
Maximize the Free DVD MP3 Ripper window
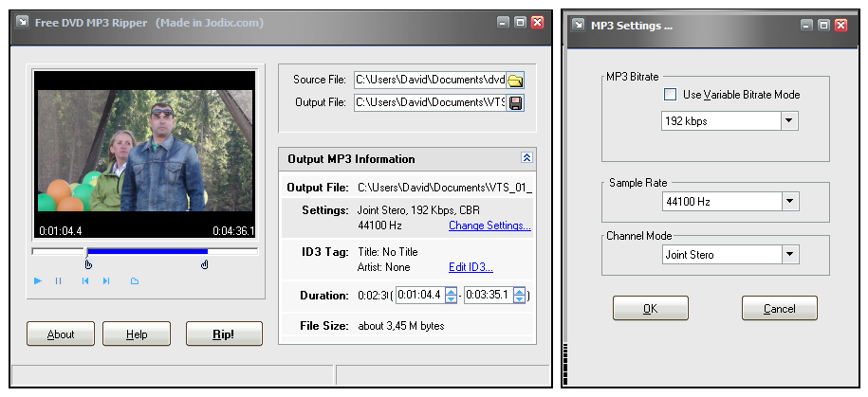click(520, 23)
